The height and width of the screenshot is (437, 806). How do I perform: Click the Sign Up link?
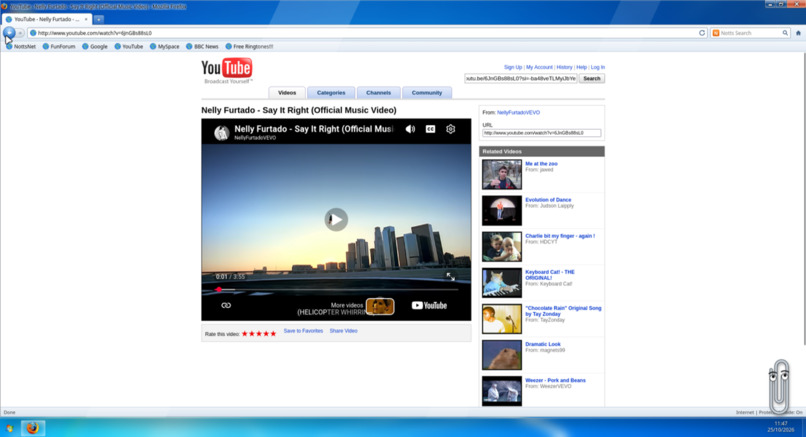click(x=512, y=67)
